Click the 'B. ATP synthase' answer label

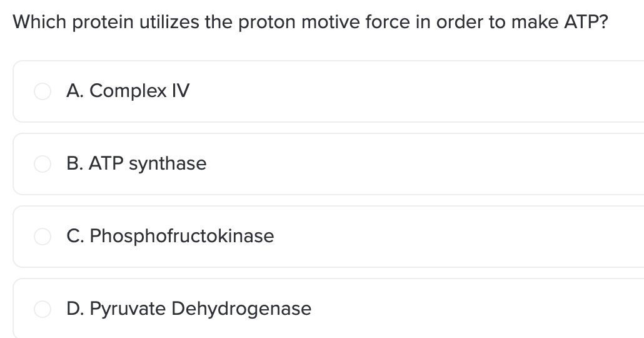[x=136, y=163]
